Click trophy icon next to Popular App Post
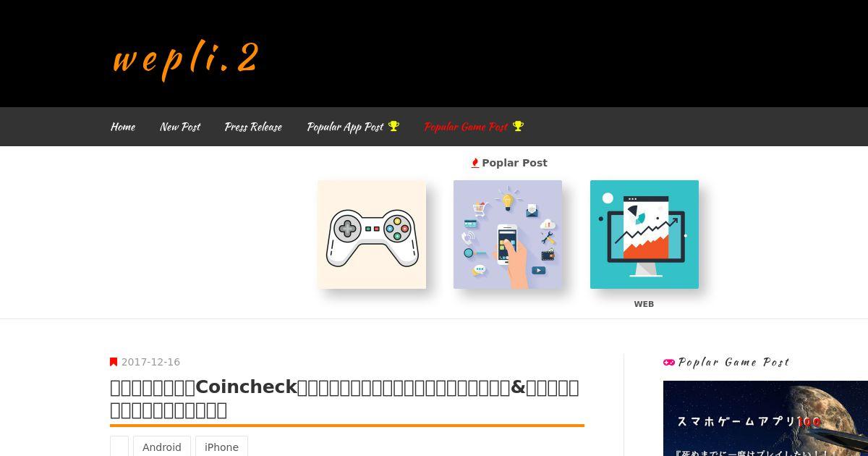868x456 pixels. click(393, 126)
